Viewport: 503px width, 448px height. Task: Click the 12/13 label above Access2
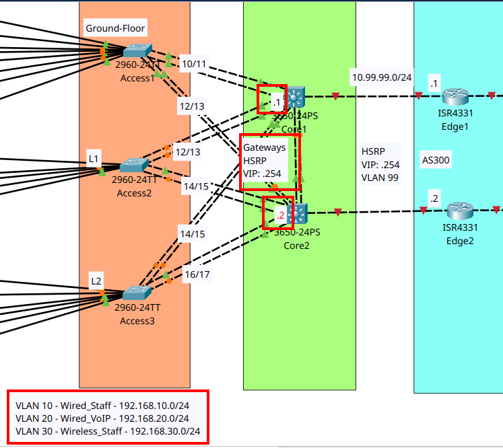point(188,151)
